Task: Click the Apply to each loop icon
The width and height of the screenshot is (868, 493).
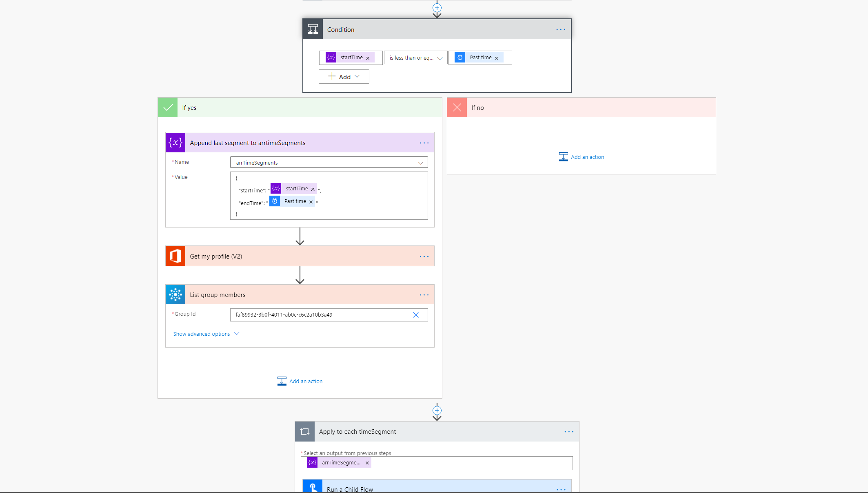Action: click(305, 431)
